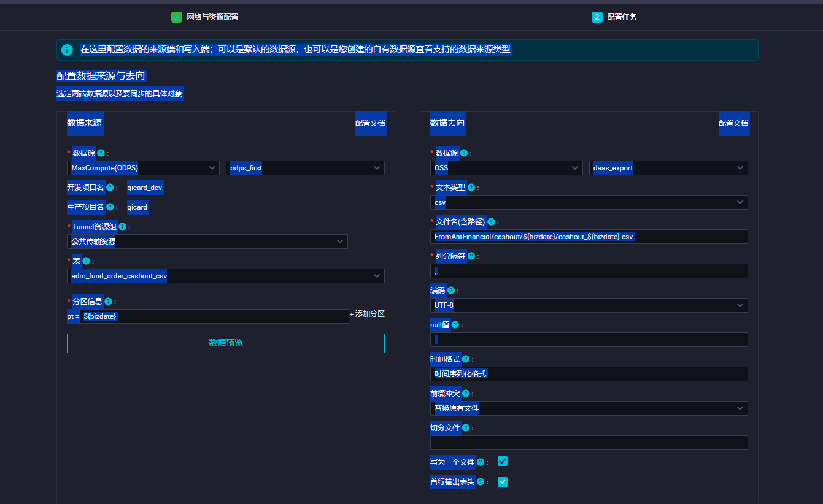Open the OSS destination type dropdown
Viewport: 823px width, 504px height.
506,168
